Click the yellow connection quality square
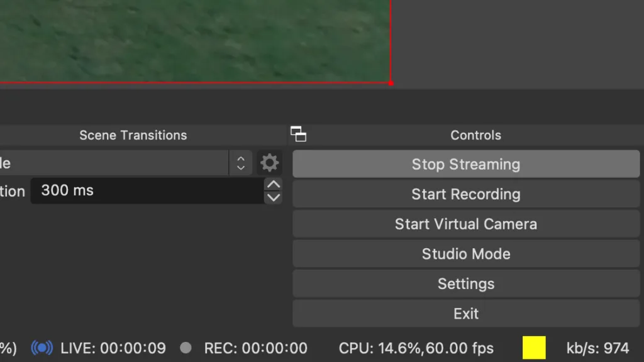644x362 pixels. tap(534, 348)
